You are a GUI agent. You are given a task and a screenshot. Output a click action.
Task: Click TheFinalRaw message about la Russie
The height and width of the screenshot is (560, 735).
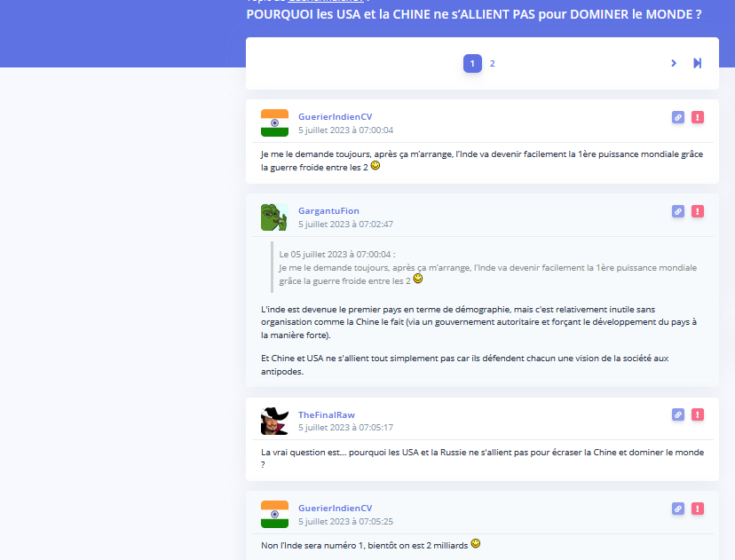pyautogui.click(x=482, y=458)
